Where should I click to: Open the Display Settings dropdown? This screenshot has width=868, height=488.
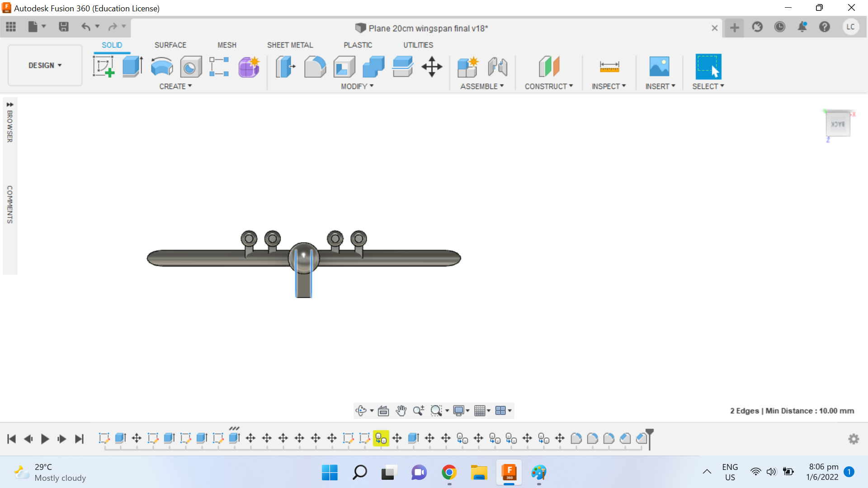461,411
